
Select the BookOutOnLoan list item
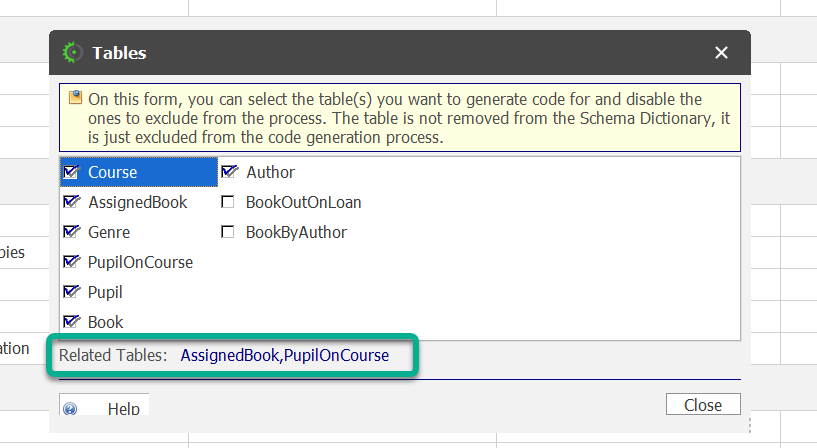[303, 202]
